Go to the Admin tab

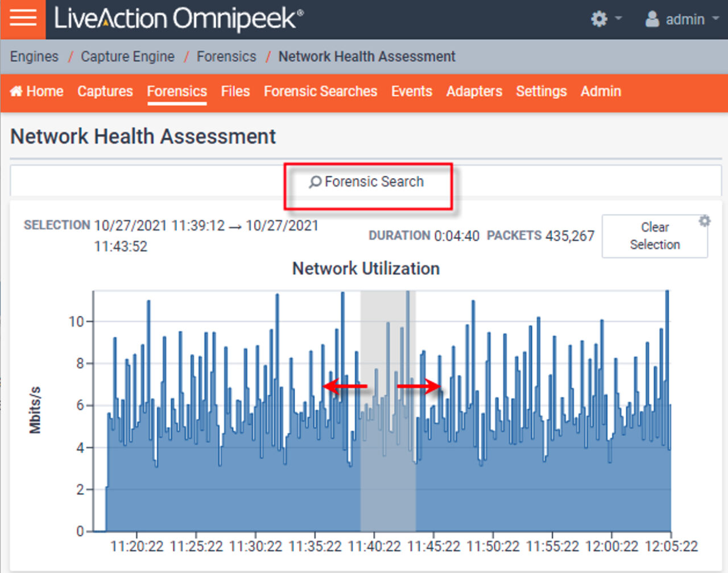(601, 91)
